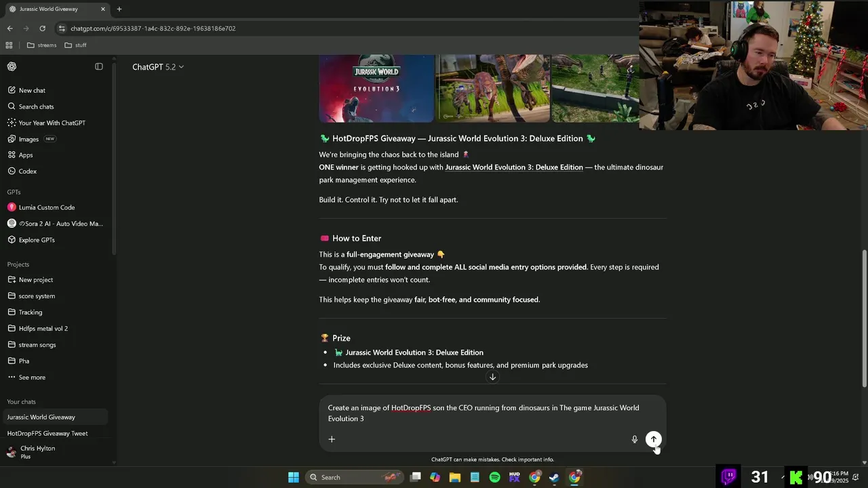
Task: Open the streams bookmarks folder
Action: click(x=41, y=45)
